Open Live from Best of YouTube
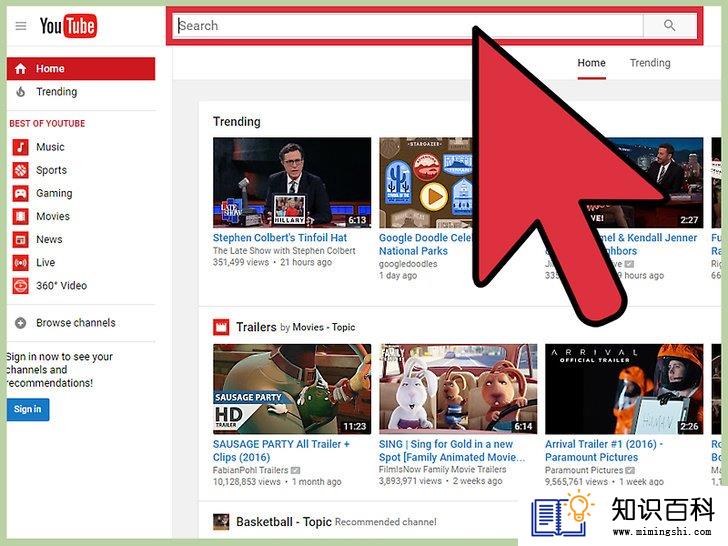Viewport: 728px width, 546px height. pos(46,263)
